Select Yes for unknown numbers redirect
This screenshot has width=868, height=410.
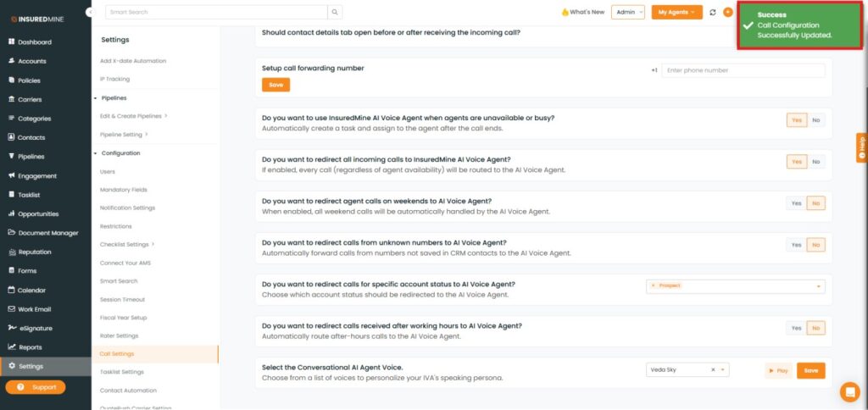click(796, 245)
